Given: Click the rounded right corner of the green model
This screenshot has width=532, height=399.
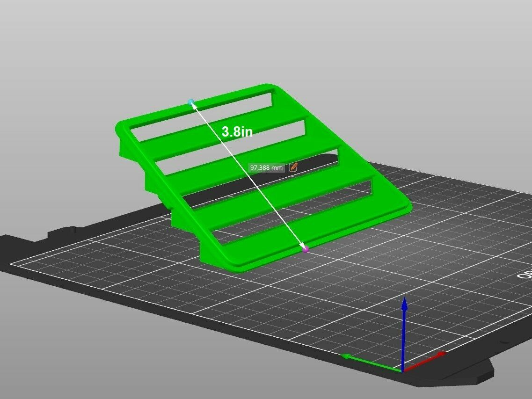Looking at the screenshot, I should tap(406, 207).
